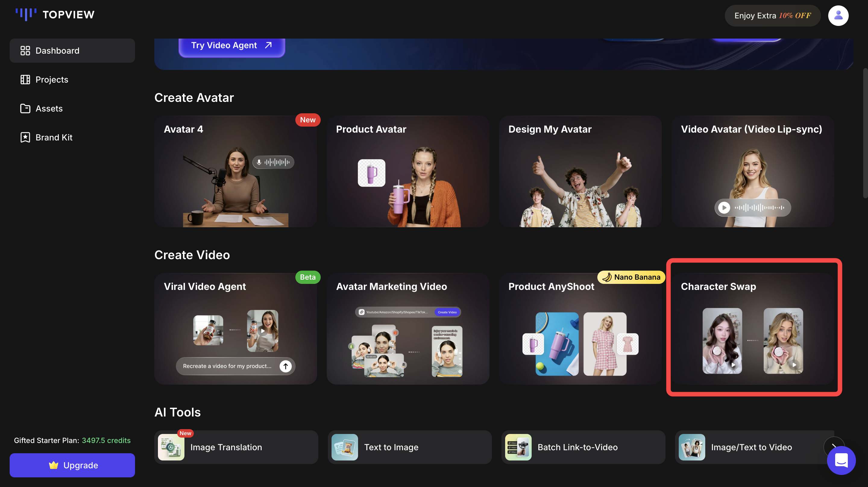Image resolution: width=868 pixels, height=487 pixels.
Task: Open the Assets folder icon
Action: pyautogui.click(x=25, y=108)
